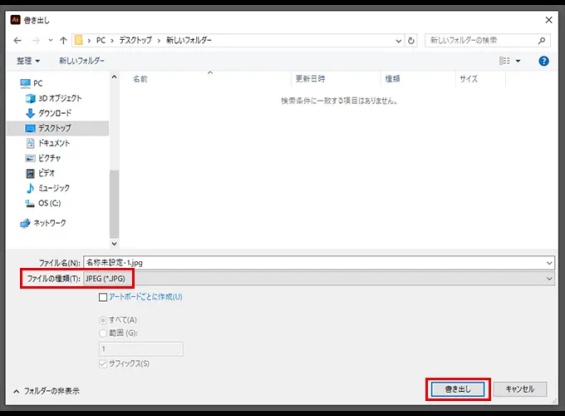Open the ファイルの種類 JPEG dropdown
This screenshot has width=565, height=416.
point(319,279)
